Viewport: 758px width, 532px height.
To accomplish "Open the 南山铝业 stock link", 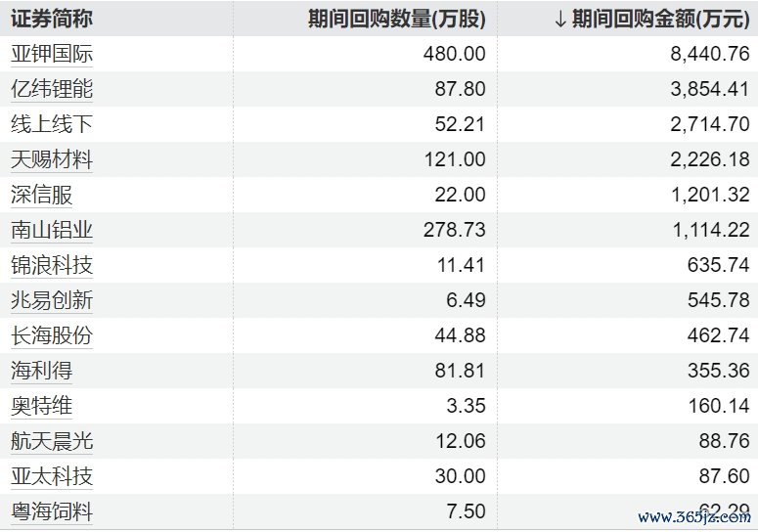I will [x=52, y=230].
